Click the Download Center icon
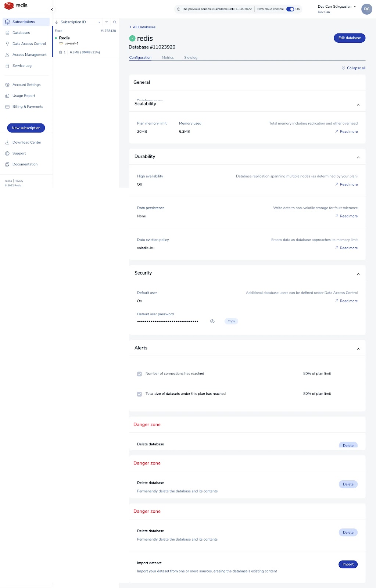 coord(7,142)
